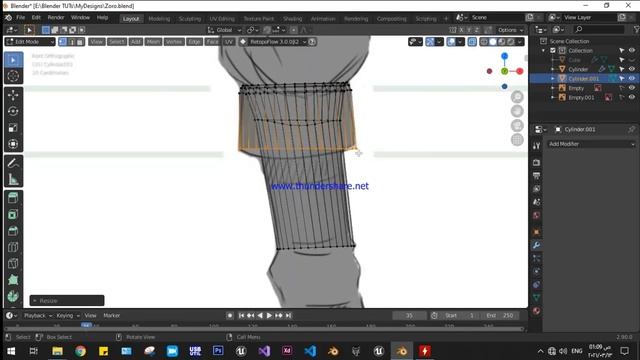
Task: Toggle X-ray view
Action: pyautogui.click(x=472, y=42)
